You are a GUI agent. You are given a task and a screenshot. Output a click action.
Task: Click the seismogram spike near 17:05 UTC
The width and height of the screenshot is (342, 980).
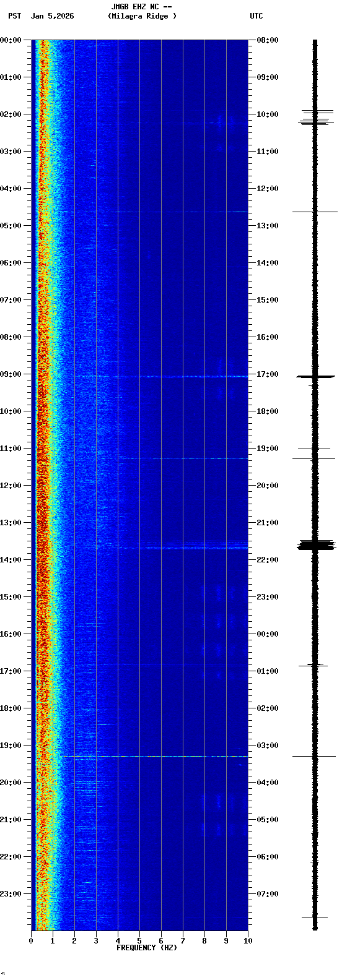316,376
